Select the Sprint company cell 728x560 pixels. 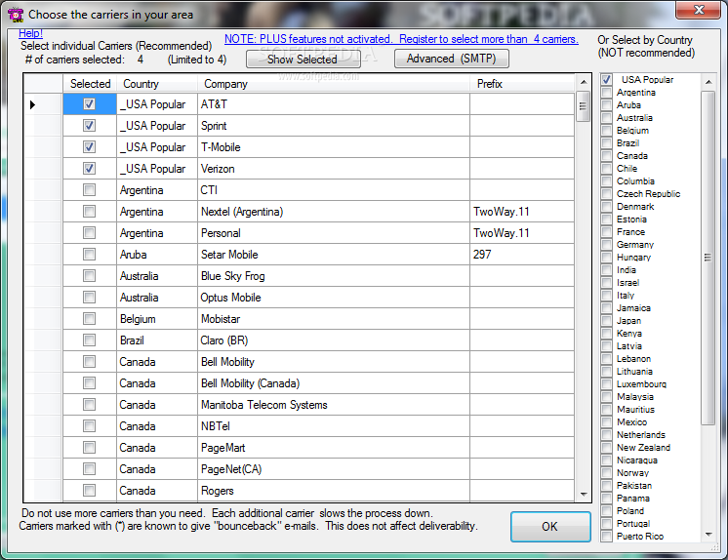tap(334, 126)
